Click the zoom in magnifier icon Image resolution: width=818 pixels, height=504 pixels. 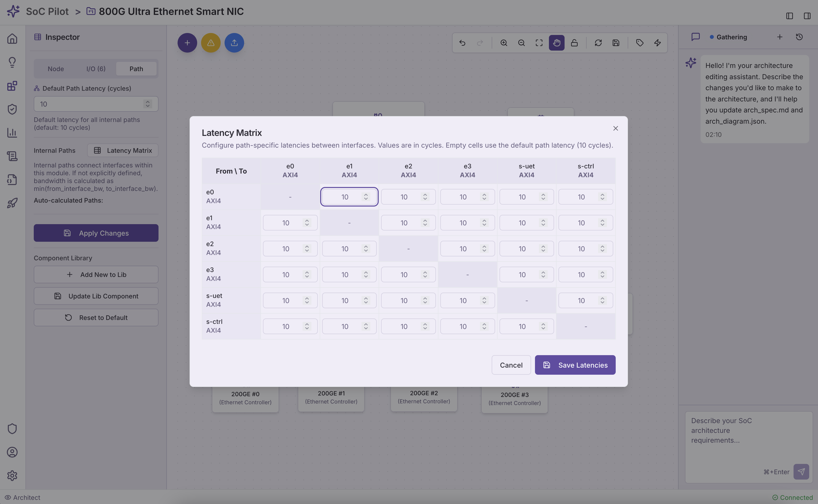(504, 43)
